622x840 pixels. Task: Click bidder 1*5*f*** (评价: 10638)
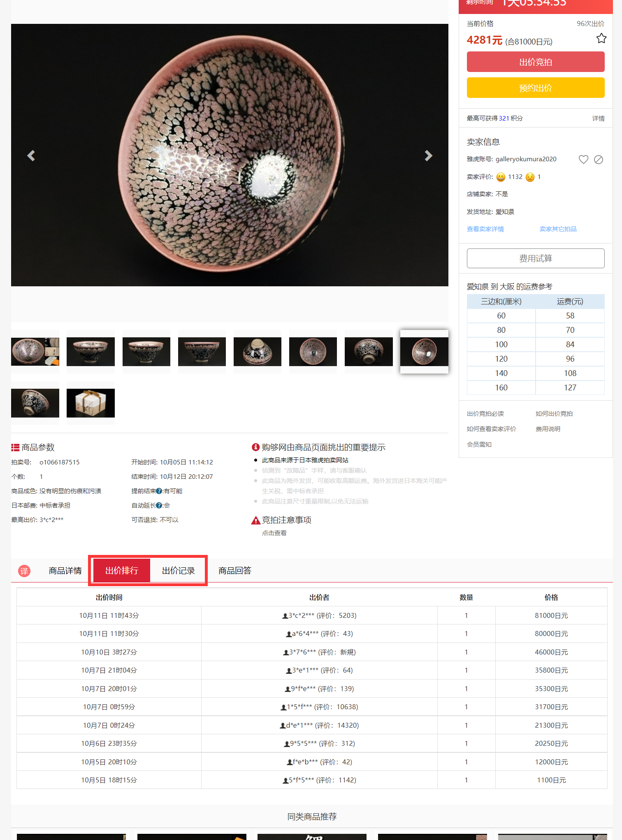click(x=319, y=707)
